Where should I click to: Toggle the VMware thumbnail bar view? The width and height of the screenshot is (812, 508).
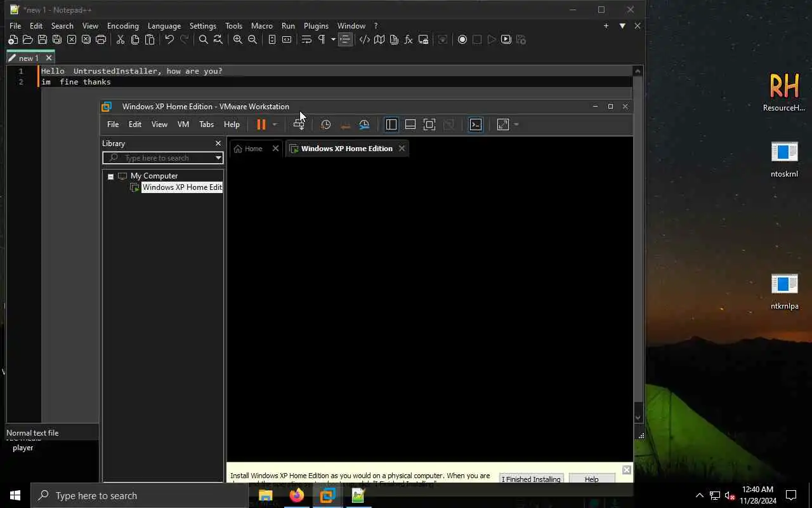coord(410,124)
